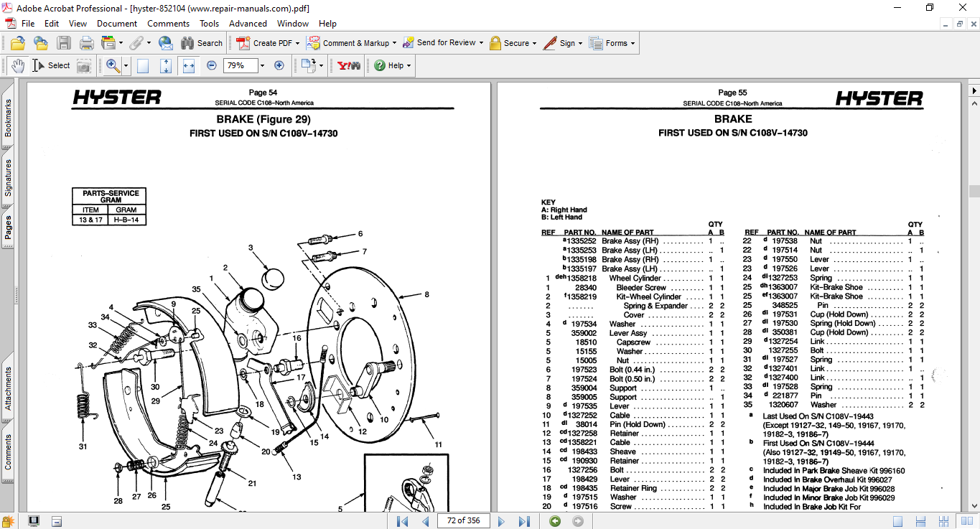This screenshot has height=529, width=980.
Task: Click the Snapshot camera tool
Action: [x=84, y=65]
